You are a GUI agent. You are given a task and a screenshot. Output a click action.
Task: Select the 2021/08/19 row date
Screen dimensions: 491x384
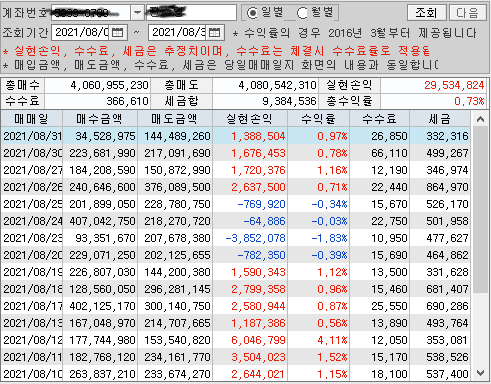click(32, 272)
